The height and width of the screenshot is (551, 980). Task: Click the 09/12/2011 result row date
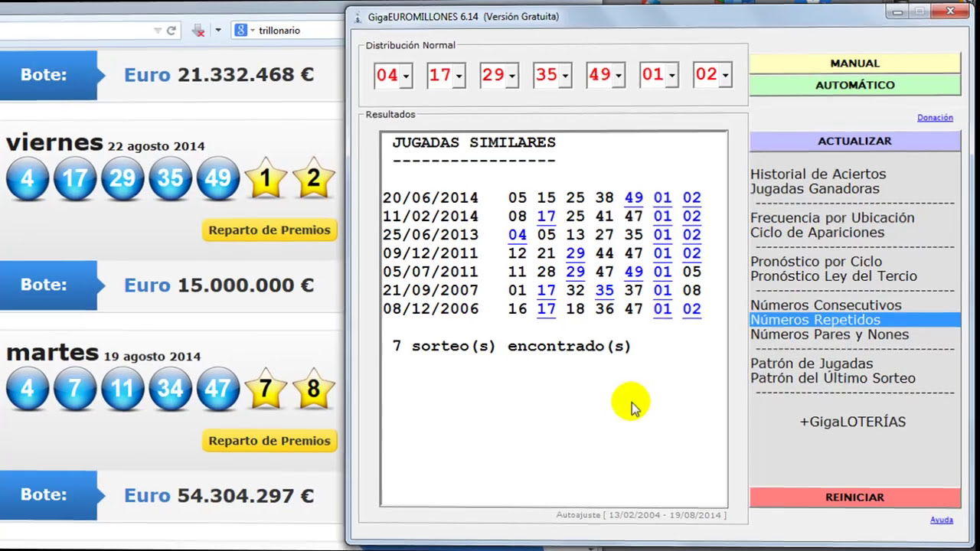[x=430, y=253]
